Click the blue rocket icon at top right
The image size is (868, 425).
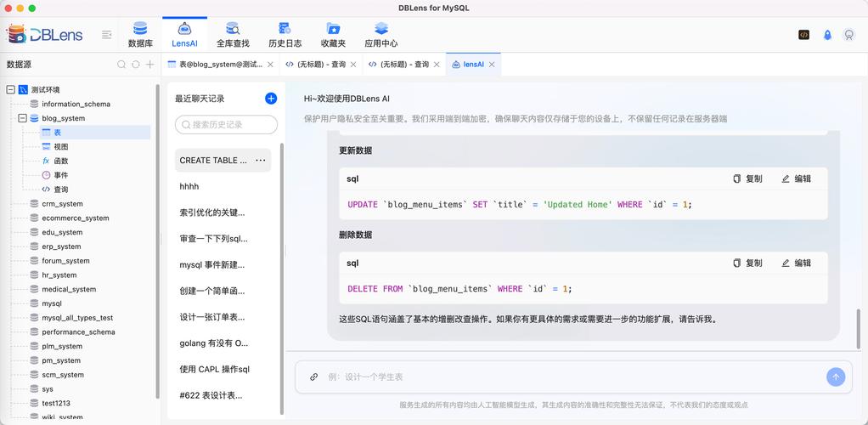coord(827,35)
